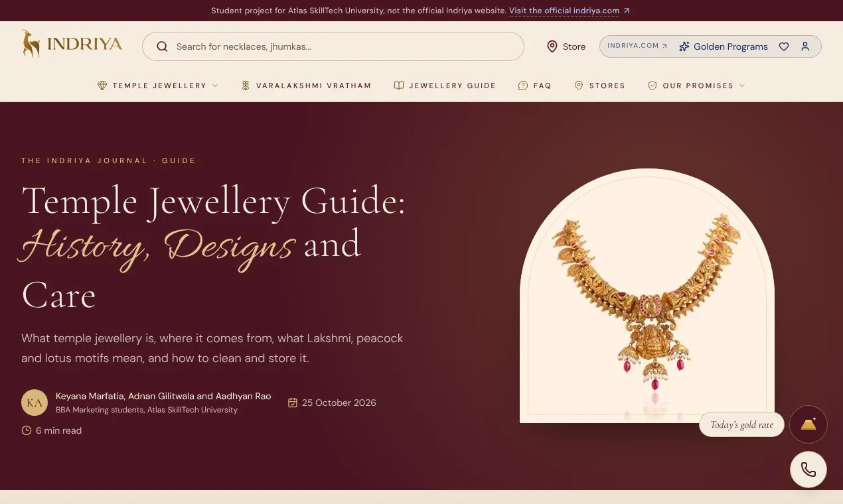This screenshot has height=504, width=843.
Task: Click the Our Promises shield icon
Action: (652, 86)
